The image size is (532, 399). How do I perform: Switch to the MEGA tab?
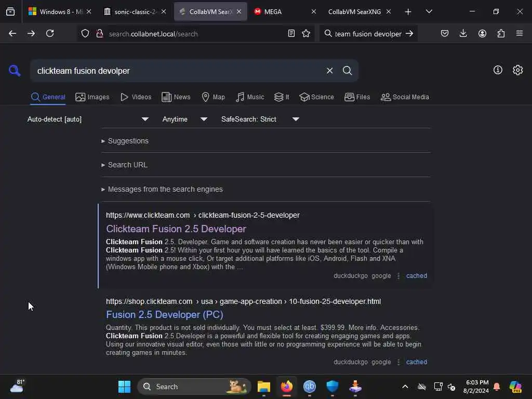tap(284, 11)
